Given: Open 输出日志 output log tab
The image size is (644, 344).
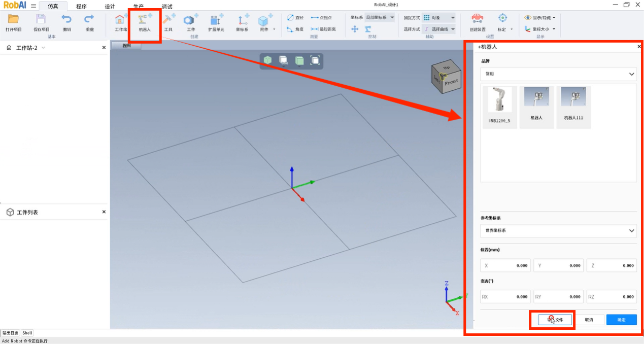Looking at the screenshot, I should (10, 333).
